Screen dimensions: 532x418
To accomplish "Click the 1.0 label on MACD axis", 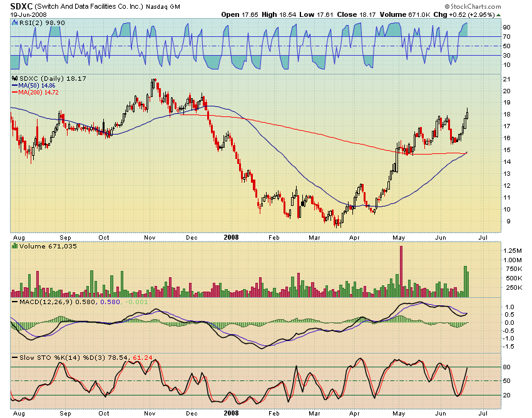I will pyautogui.click(x=510, y=307).
